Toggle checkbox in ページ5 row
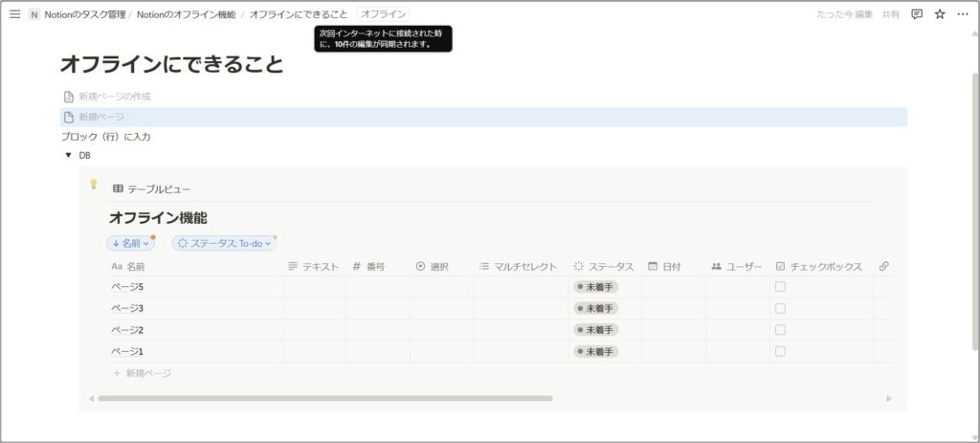The width and height of the screenshot is (980, 443). point(781,287)
